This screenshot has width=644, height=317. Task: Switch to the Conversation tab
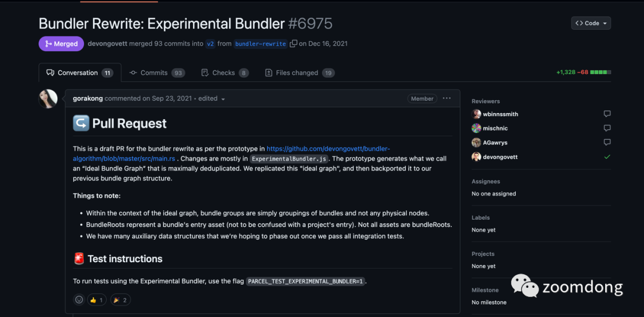[x=80, y=73]
